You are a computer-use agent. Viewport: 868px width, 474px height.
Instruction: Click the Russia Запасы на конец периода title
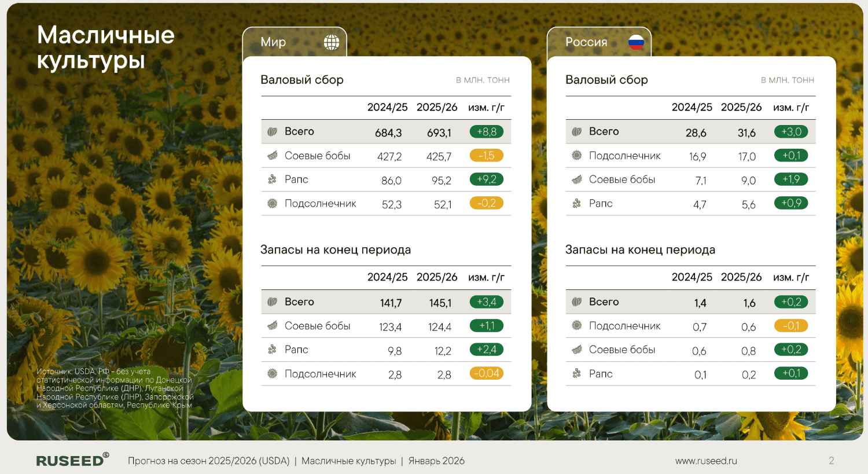tap(640, 250)
